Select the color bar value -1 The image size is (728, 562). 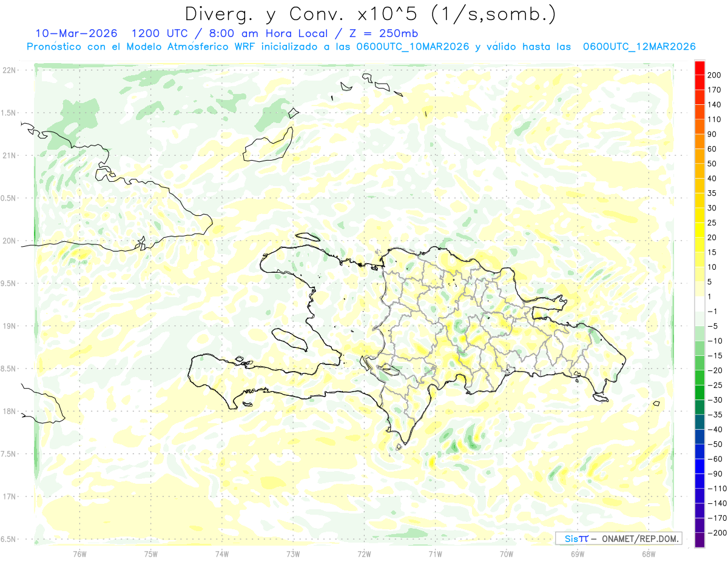(713, 311)
